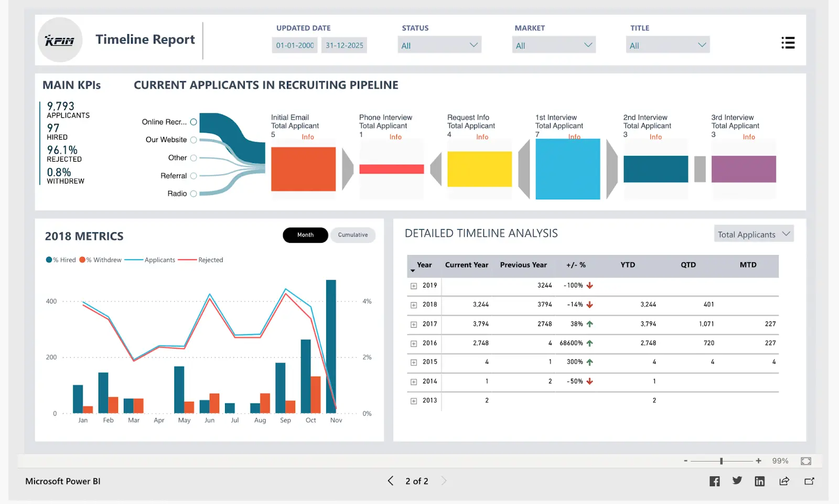Navigate to the previous report page

[x=390, y=480]
